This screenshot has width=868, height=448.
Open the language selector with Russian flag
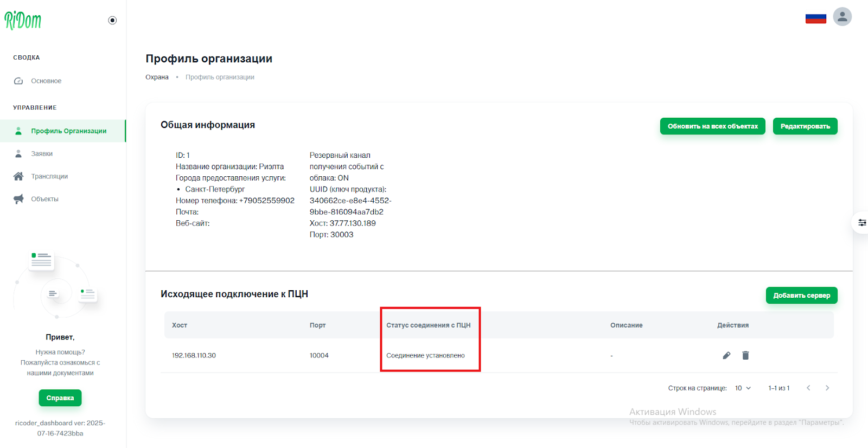click(816, 17)
